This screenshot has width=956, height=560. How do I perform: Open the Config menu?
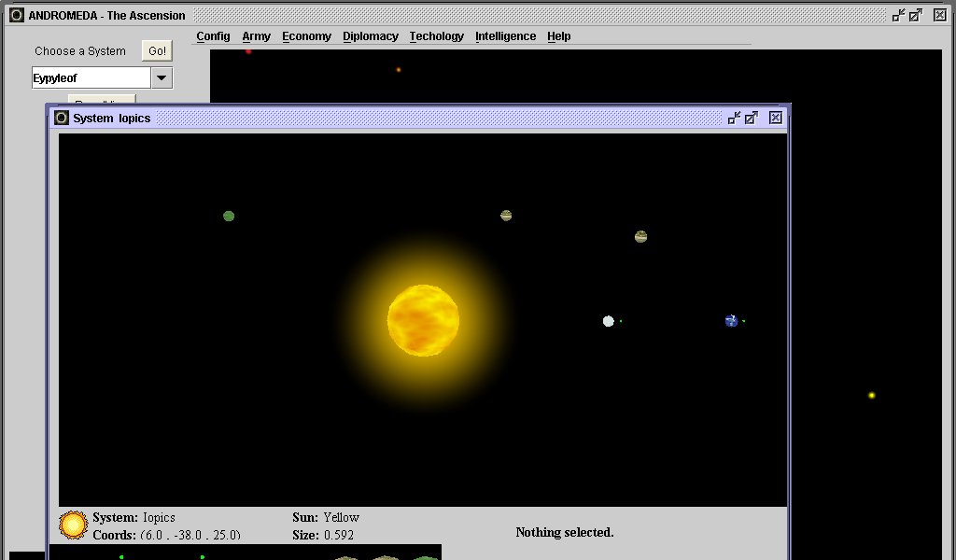tap(213, 36)
